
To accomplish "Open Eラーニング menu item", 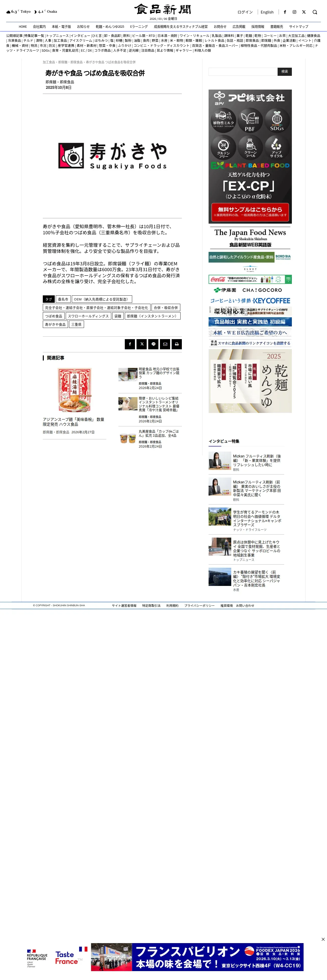I will click(x=139, y=27).
